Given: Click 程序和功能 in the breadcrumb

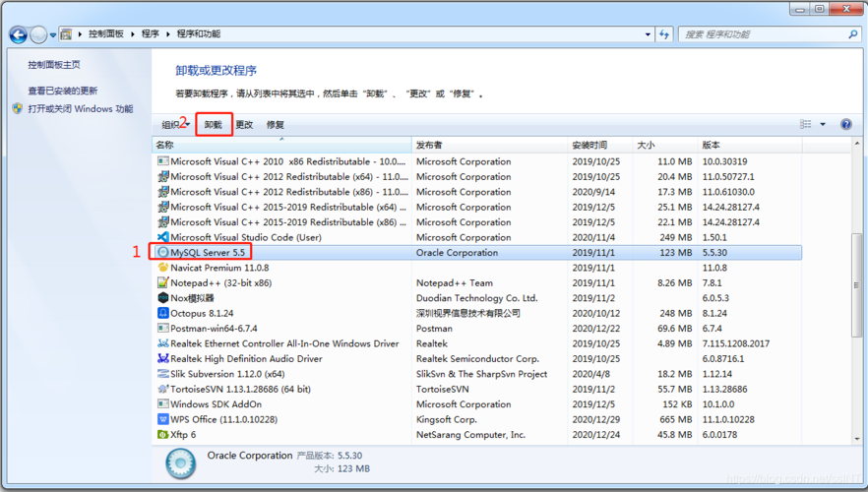Looking at the screenshot, I should click(198, 33).
